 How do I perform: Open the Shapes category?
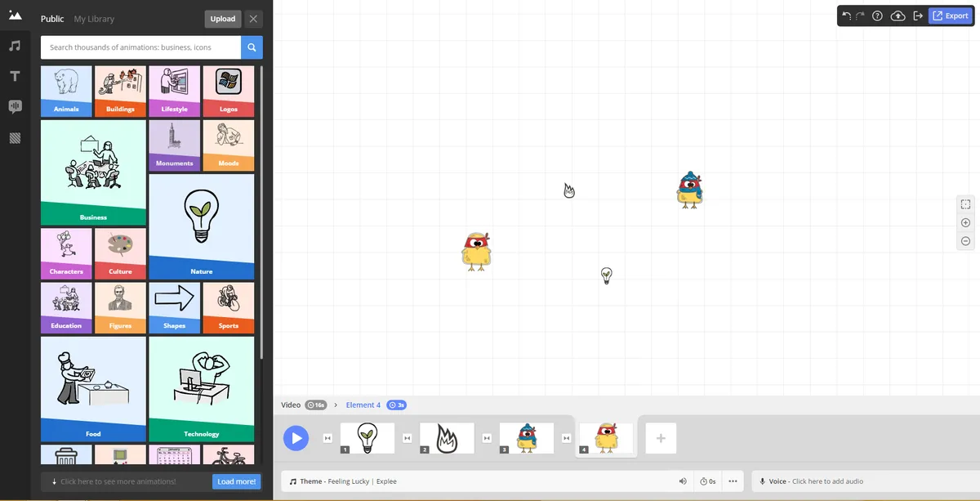[x=174, y=307]
